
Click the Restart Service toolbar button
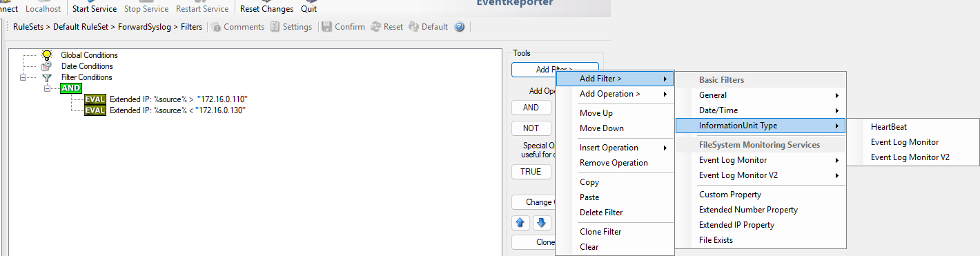(202, 9)
